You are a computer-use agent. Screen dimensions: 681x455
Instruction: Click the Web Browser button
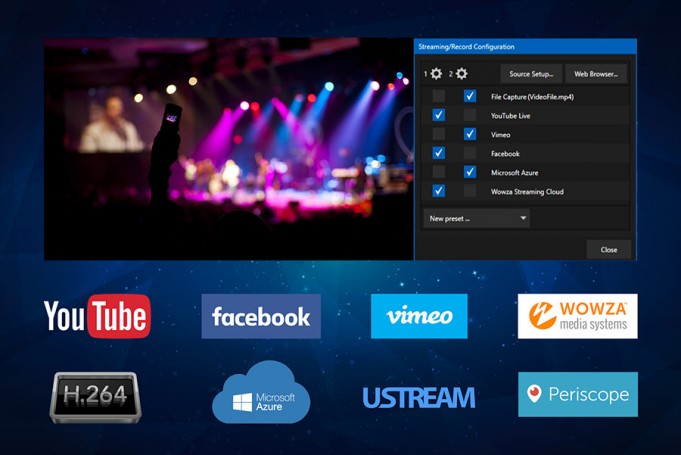pyautogui.click(x=596, y=74)
